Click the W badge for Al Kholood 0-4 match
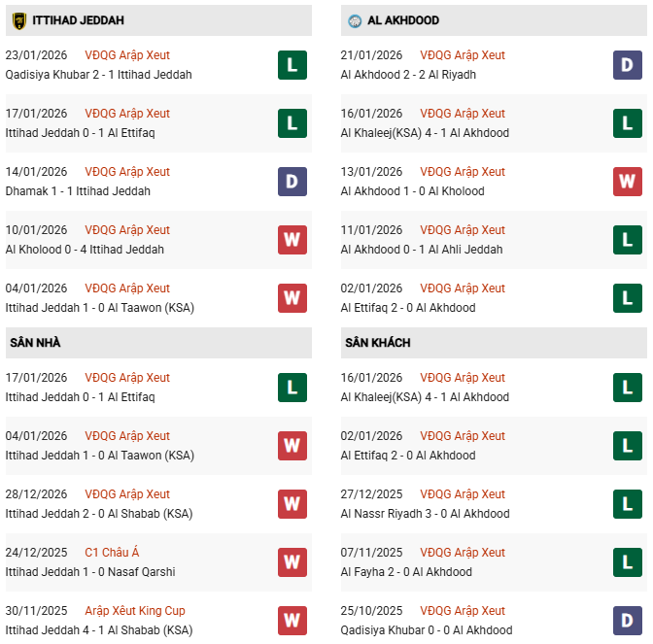 coord(292,240)
